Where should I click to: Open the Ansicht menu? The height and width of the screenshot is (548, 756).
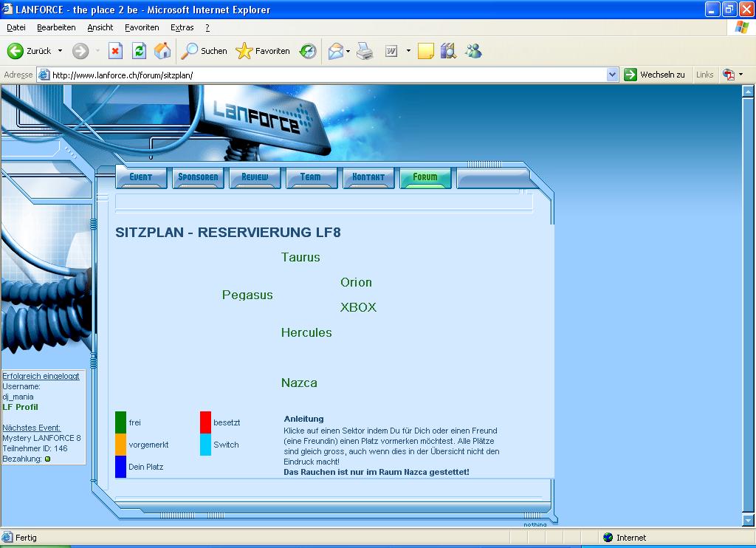(100, 27)
